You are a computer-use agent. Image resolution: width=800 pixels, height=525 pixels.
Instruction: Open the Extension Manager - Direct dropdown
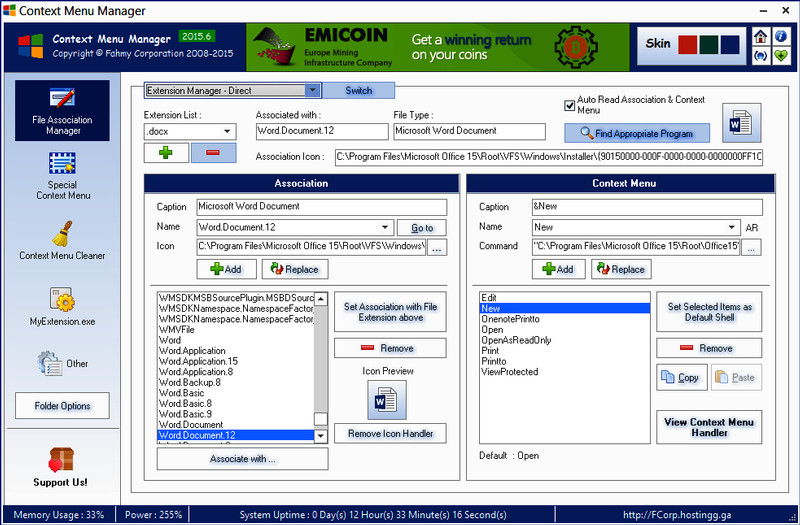[x=233, y=90]
